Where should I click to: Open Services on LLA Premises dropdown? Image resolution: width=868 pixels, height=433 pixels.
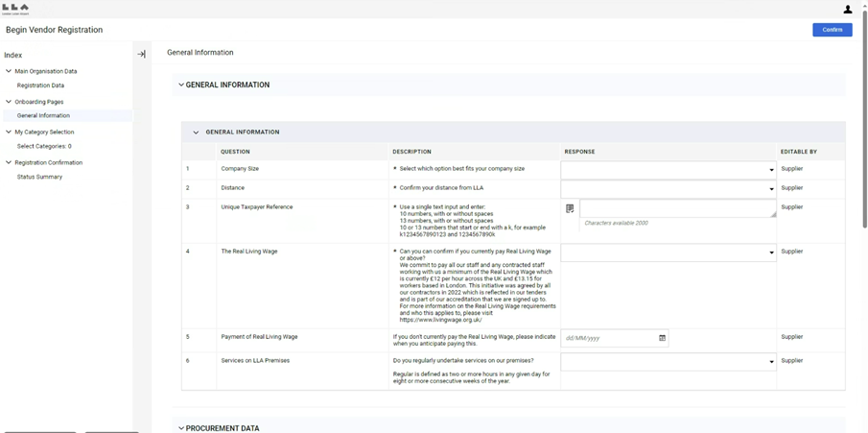(669, 362)
